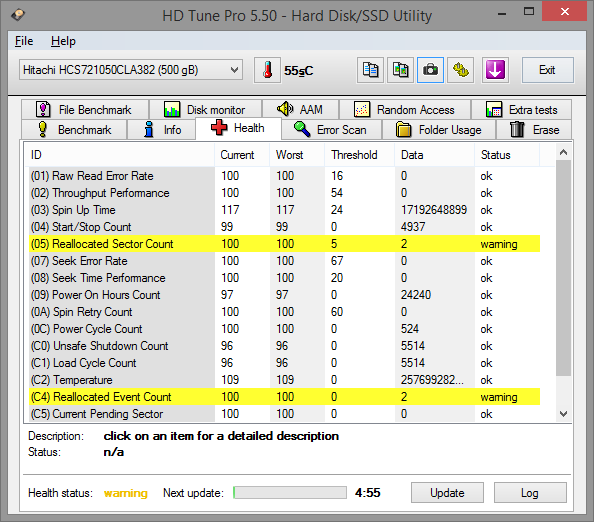Expand the Hitachi drive selection dropdown
Image resolution: width=594 pixels, height=522 pixels.
131,70
